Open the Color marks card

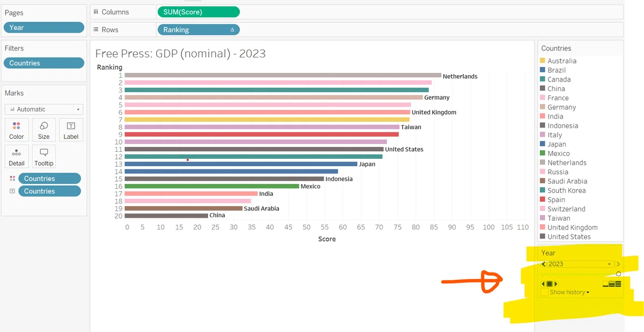(x=17, y=130)
